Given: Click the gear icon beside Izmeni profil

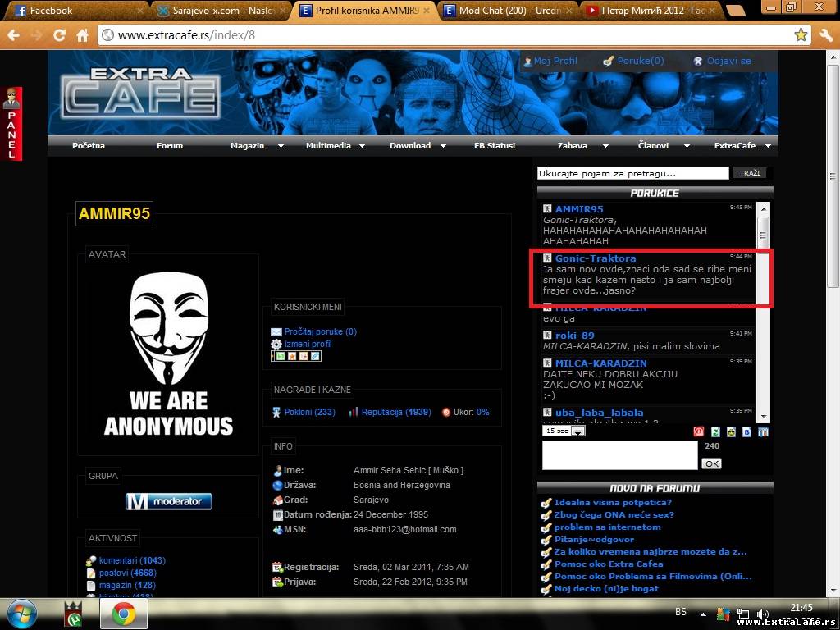Looking at the screenshot, I should [276, 344].
